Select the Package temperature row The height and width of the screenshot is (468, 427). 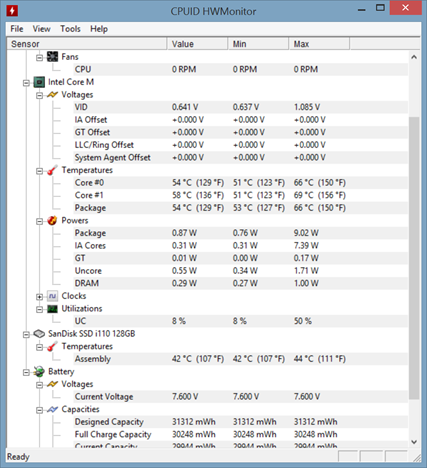point(241,208)
